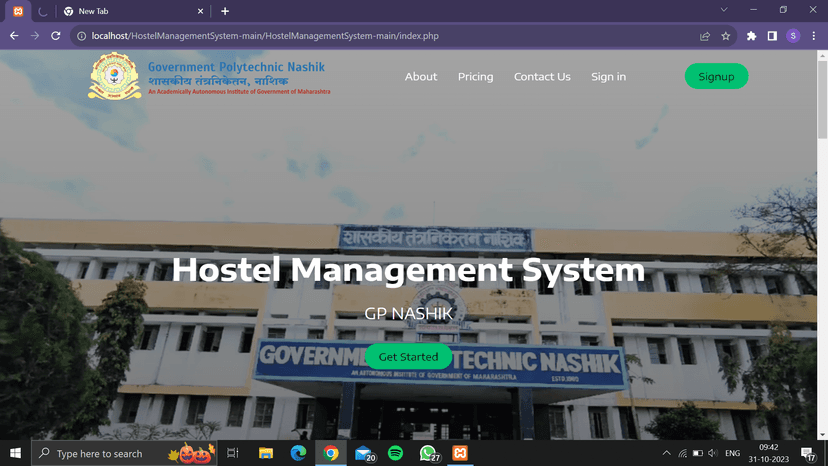Bookmark this page with the star icon

726,36
